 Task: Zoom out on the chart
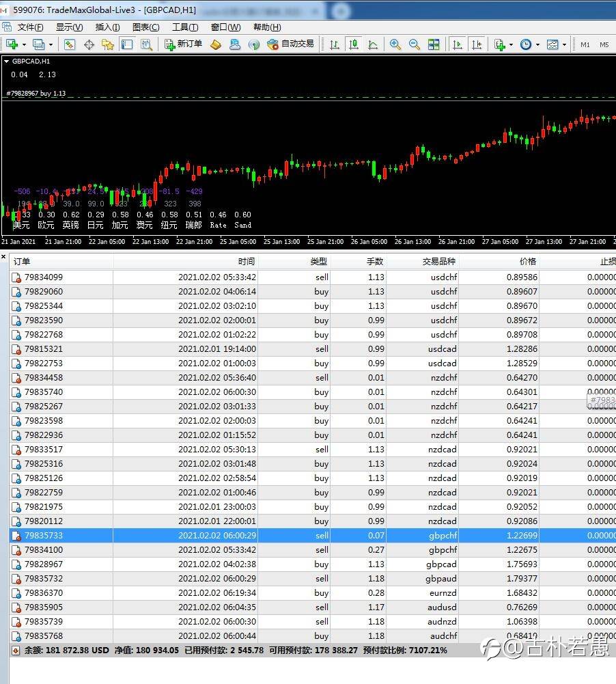tap(415, 44)
